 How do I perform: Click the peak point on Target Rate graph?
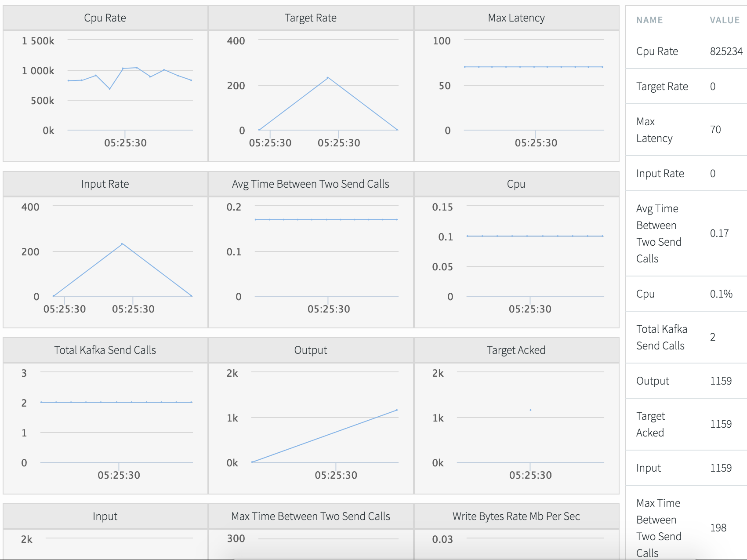coord(328,78)
